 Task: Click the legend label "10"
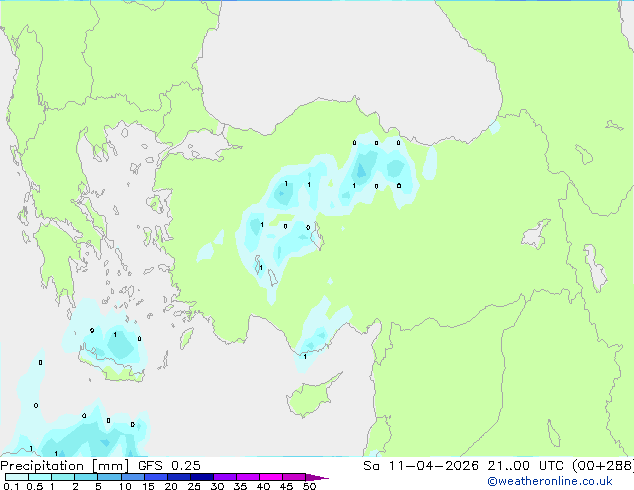point(125,486)
